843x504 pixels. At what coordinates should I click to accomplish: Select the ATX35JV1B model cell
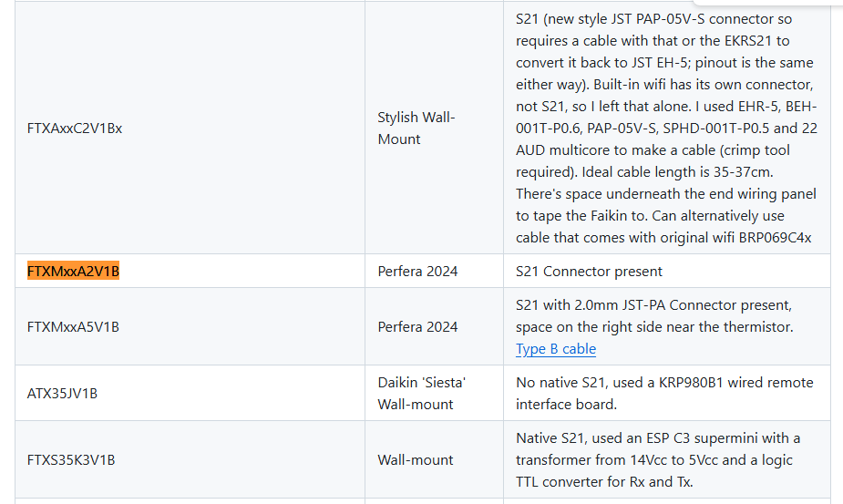click(62, 394)
